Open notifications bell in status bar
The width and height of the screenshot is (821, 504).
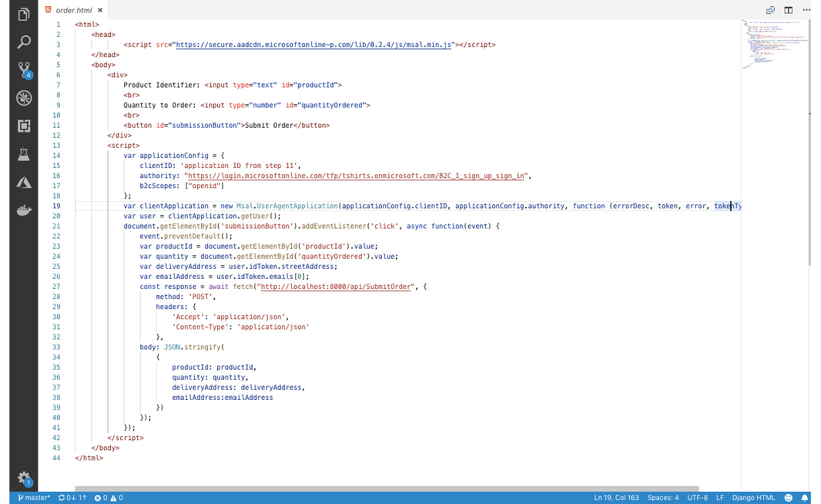point(804,498)
